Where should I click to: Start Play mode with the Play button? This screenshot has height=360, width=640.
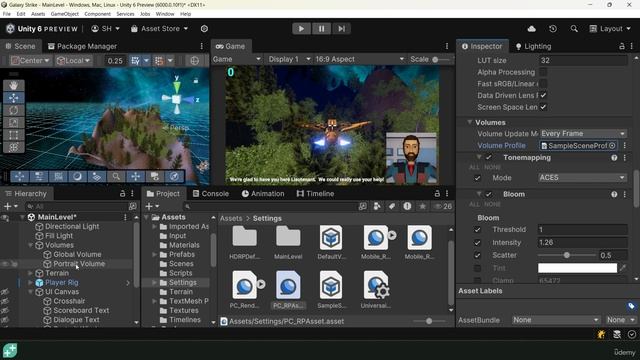pos(301,29)
